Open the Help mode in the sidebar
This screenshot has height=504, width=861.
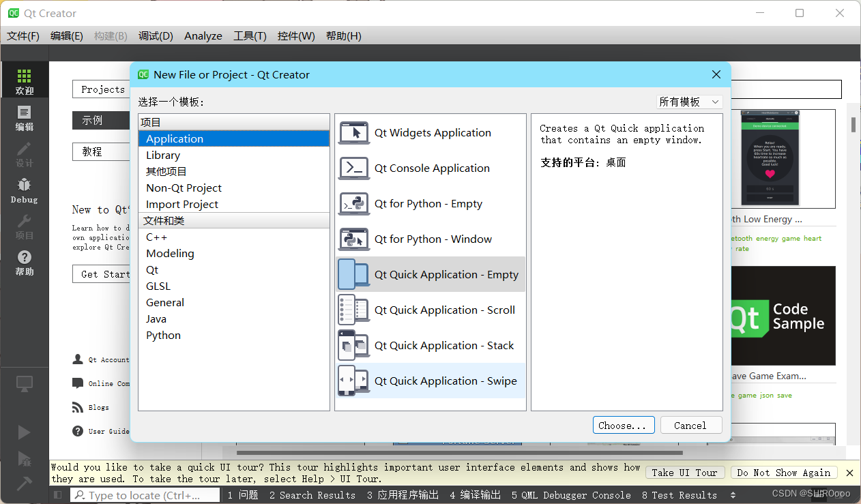tap(24, 262)
